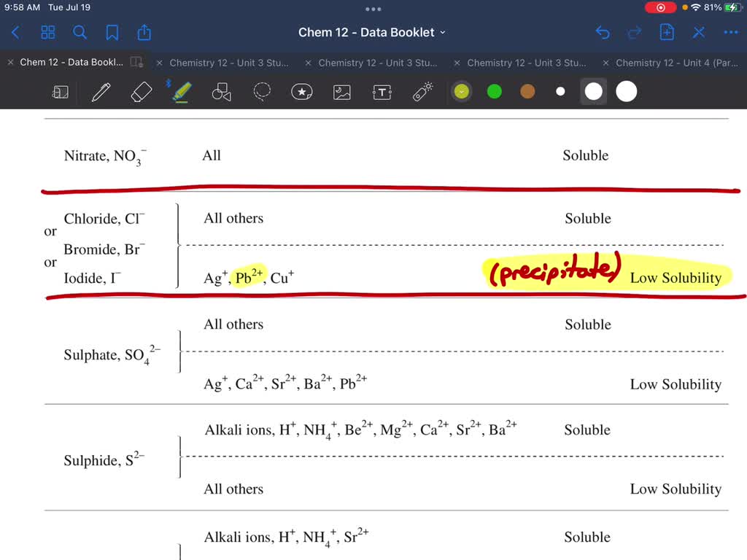The image size is (747, 560).
Task: Select the Lasso selection tool
Action: [x=262, y=91]
